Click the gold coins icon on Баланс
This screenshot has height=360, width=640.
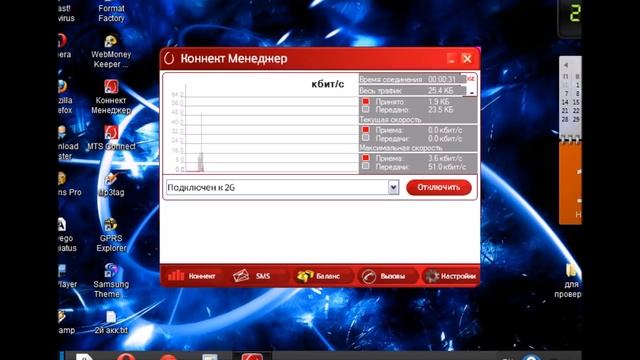click(305, 276)
